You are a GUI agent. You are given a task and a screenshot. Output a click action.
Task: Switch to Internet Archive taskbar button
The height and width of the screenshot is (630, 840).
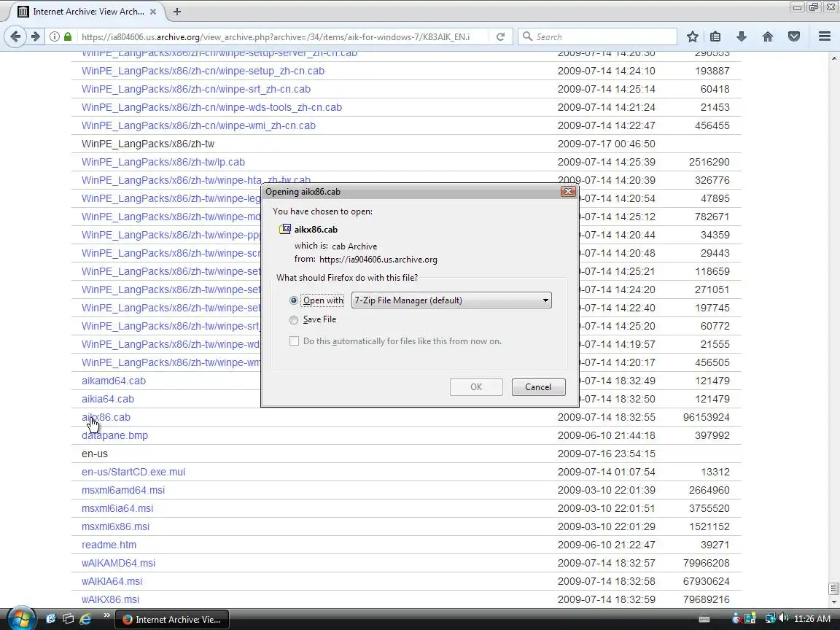(x=173, y=619)
